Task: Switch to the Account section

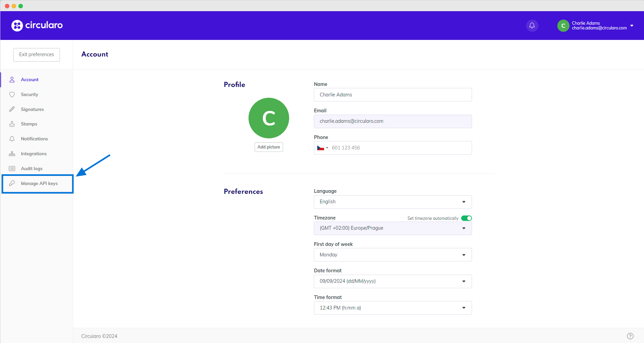Action: [29, 79]
